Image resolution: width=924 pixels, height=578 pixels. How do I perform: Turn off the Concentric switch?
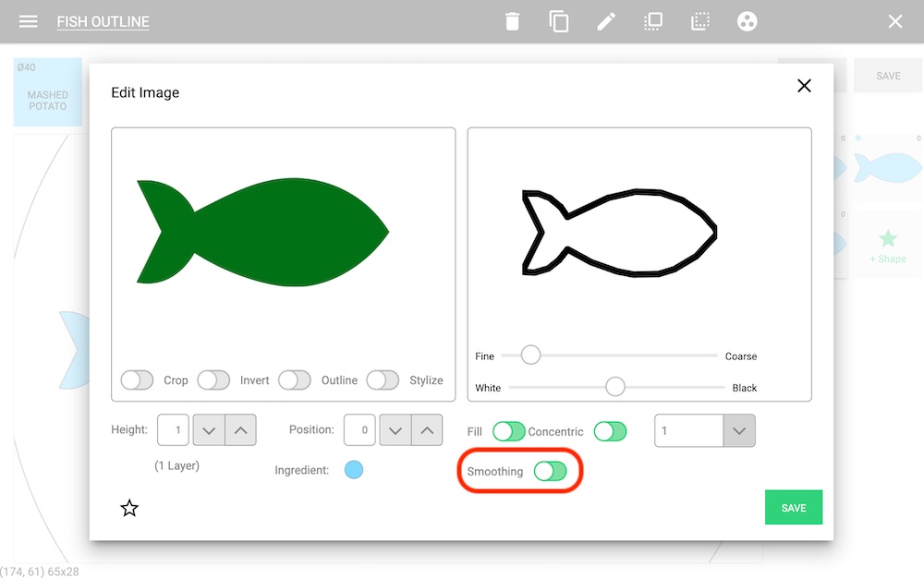click(x=610, y=431)
